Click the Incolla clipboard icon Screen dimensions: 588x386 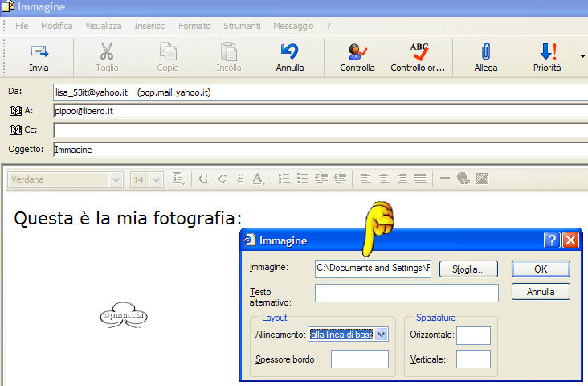pos(229,51)
